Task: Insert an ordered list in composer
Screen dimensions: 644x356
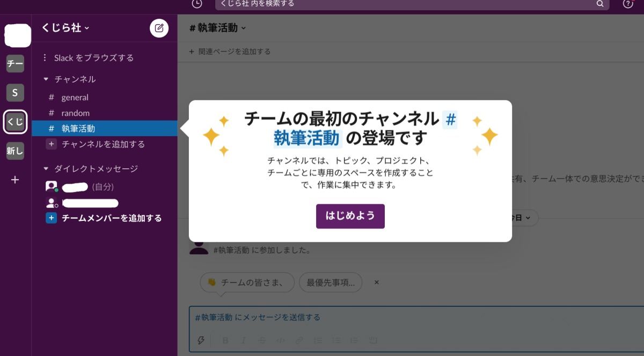Action: [x=318, y=340]
